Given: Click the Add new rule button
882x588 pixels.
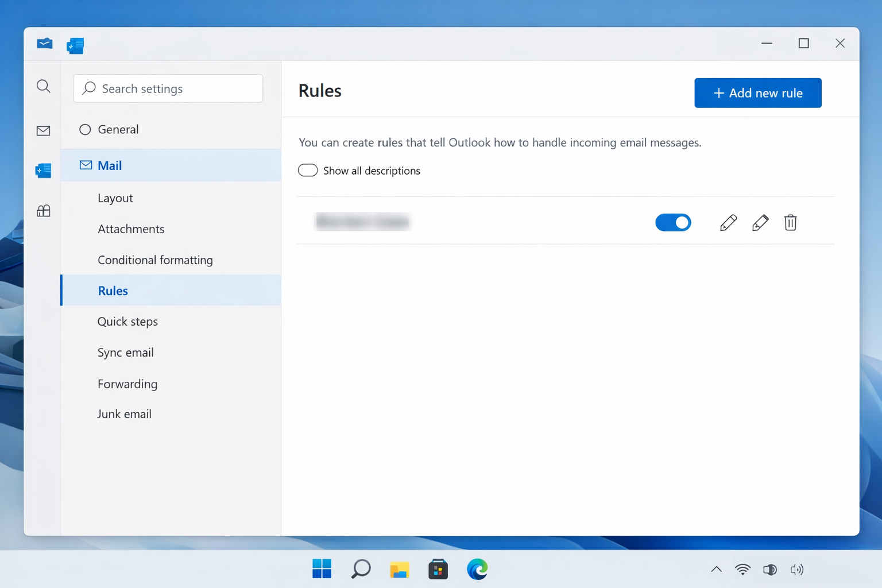Looking at the screenshot, I should pos(757,92).
